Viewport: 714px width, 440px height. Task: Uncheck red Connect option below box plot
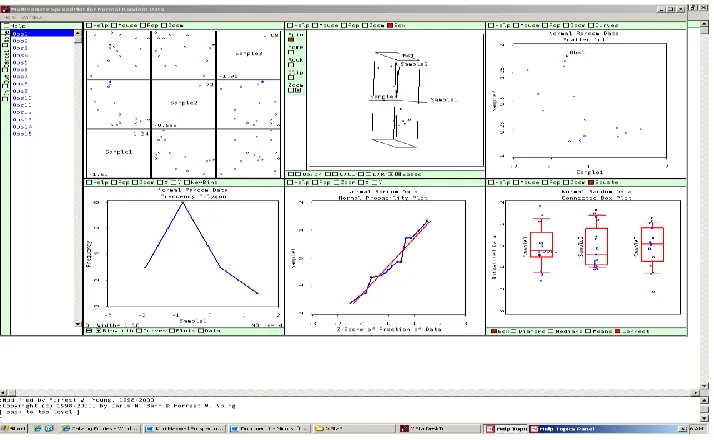click(617, 332)
